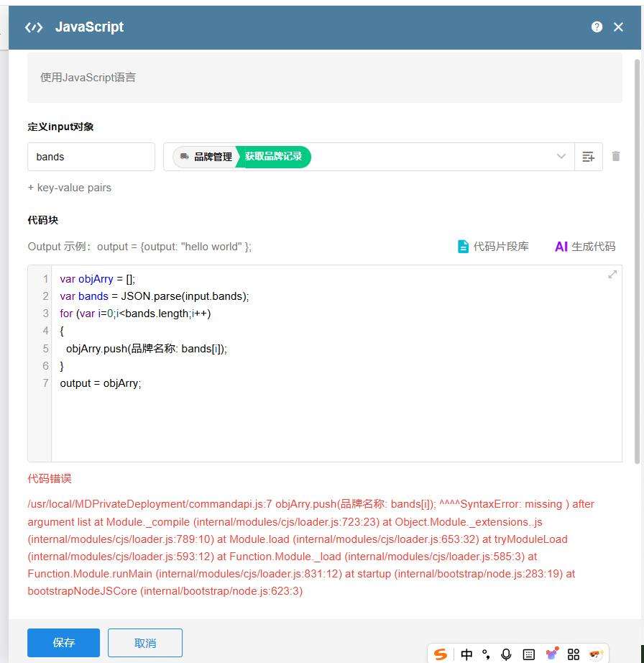The image size is (644, 663).
Task: Click the 取消 cancel button
Action: (x=145, y=643)
